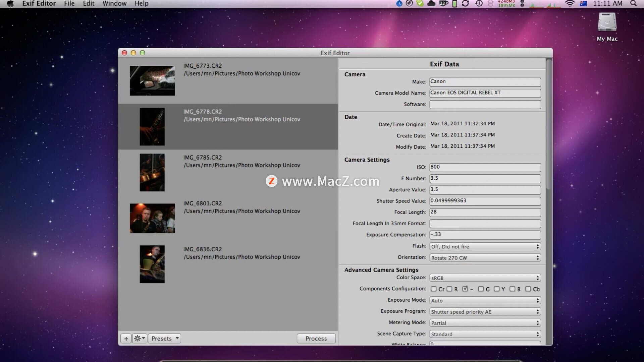Click the up-down arrows menu bar icon
The image size is (644, 362).
[x=490, y=3]
